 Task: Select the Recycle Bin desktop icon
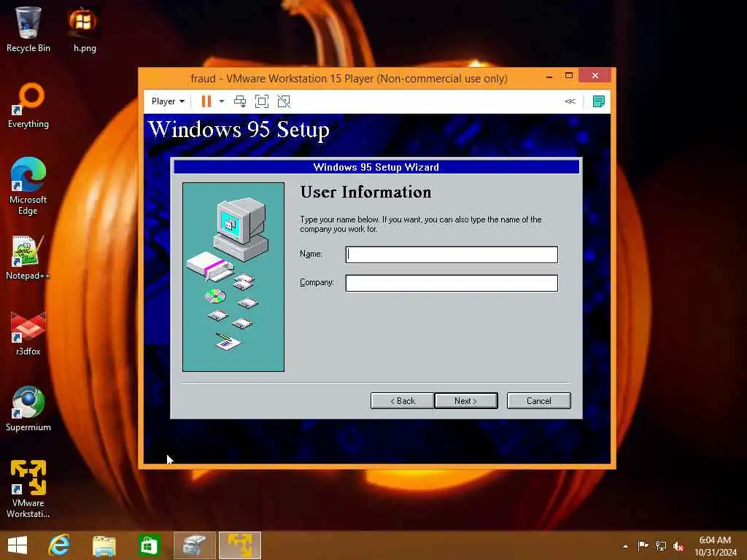28,29
